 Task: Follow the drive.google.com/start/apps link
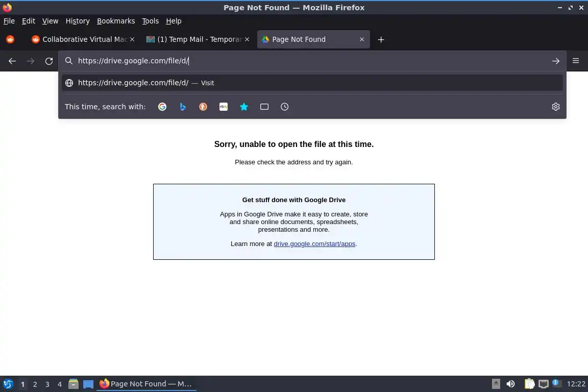tap(314, 244)
